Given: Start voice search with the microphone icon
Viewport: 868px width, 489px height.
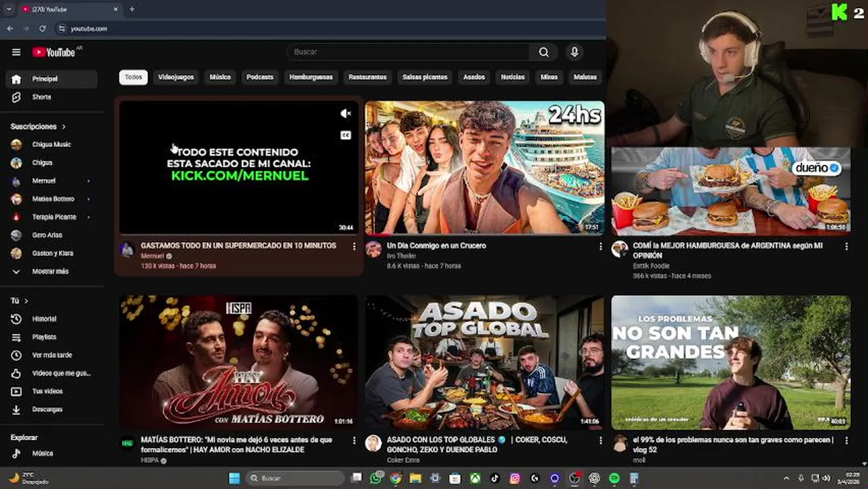Looking at the screenshot, I should pyautogui.click(x=575, y=52).
